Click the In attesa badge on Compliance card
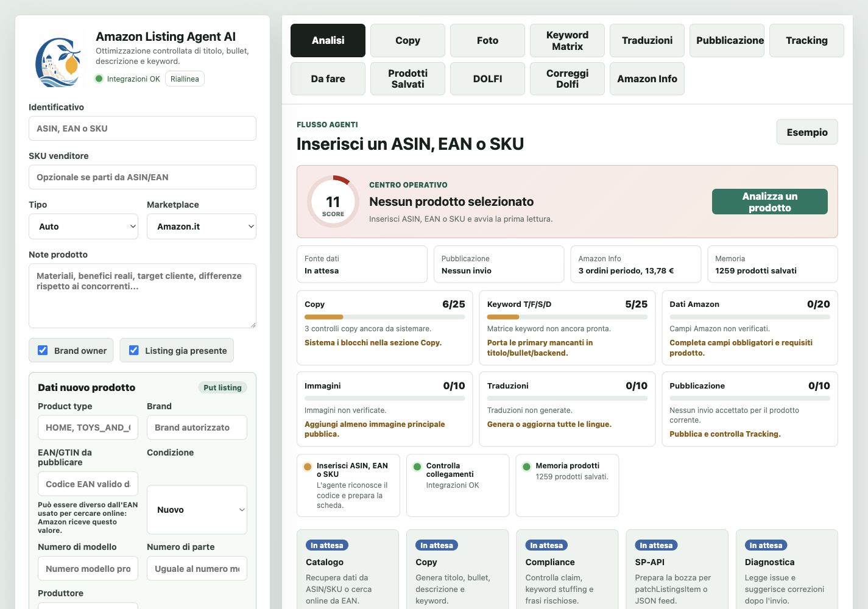 click(x=546, y=546)
